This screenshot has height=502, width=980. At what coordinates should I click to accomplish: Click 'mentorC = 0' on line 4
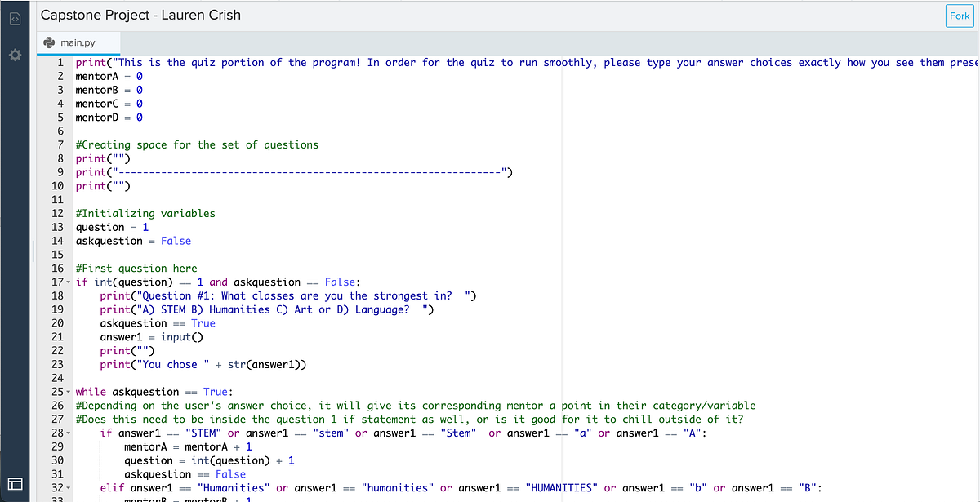click(x=109, y=104)
